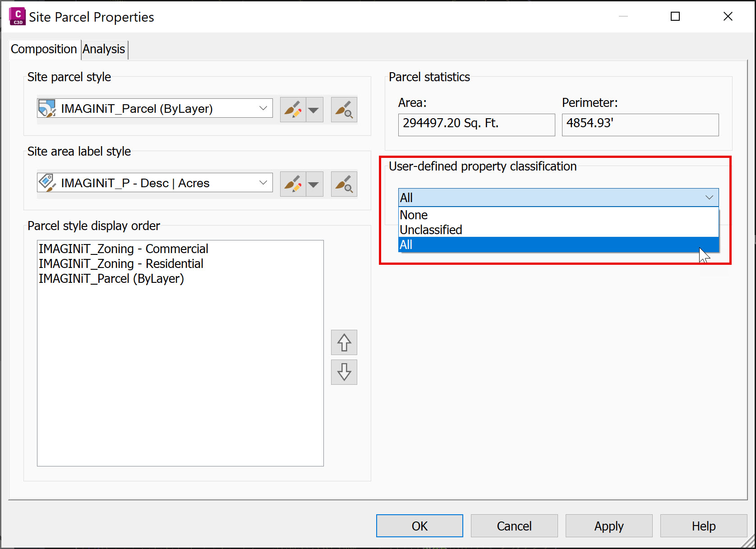This screenshot has height=549, width=756.
Task: Click the Area field showing 294497.20 Sq. Ft.
Action: [476, 125]
